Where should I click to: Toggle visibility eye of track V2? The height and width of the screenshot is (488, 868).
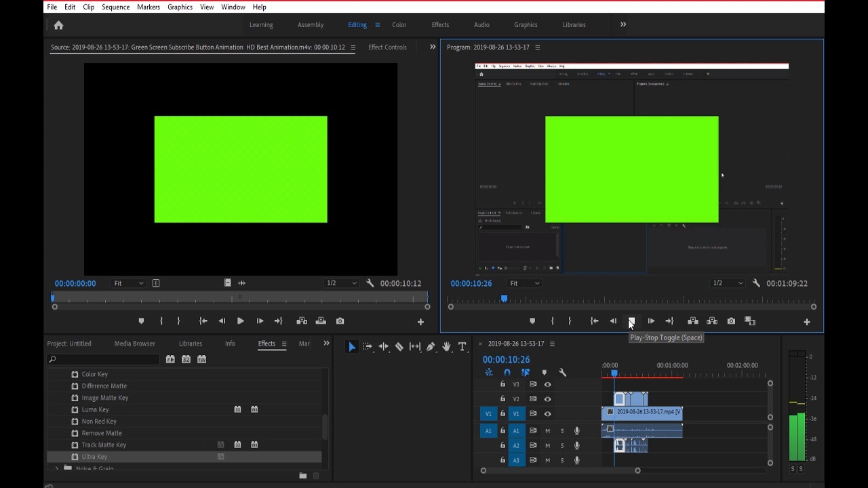pyautogui.click(x=548, y=399)
